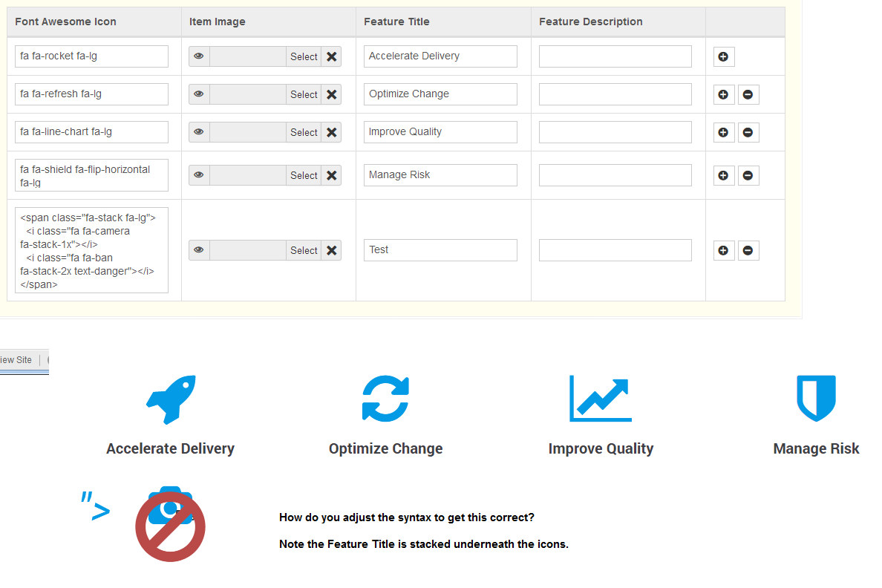Viewport: 882px width, 588px height.
Task: Click the Font Awesome Icon column header
Action: pos(66,22)
